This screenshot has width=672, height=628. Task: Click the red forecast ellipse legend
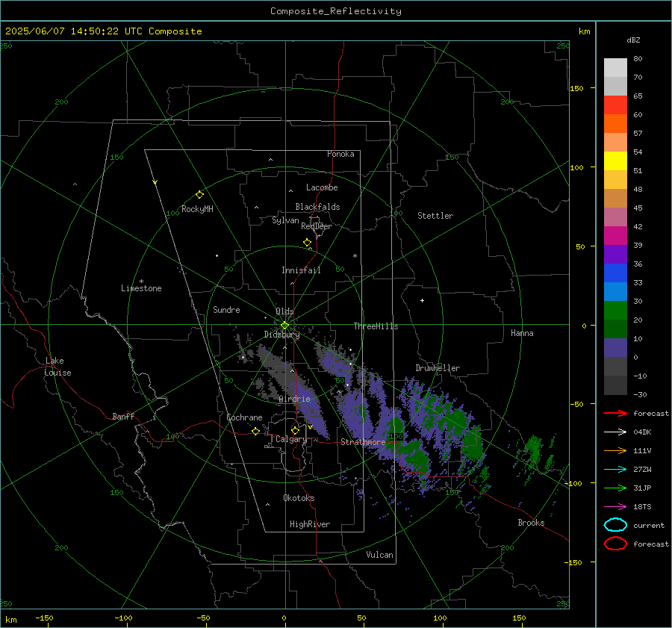pos(615,544)
